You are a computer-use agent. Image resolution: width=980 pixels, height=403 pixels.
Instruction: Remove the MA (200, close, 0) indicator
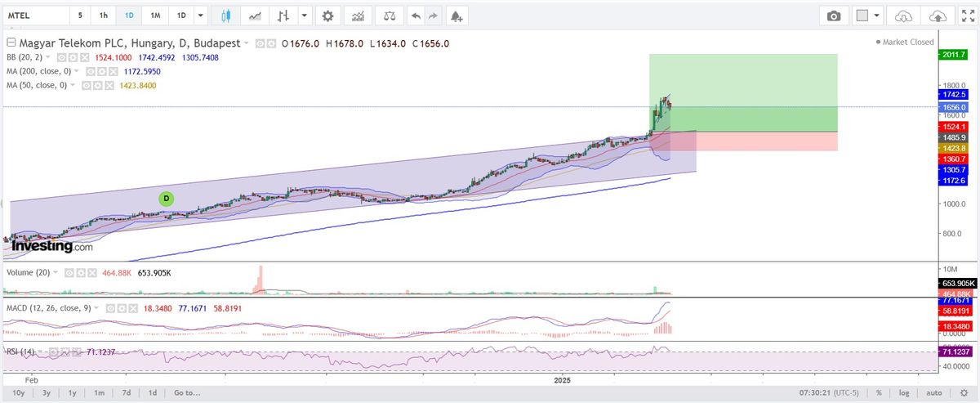[112, 72]
